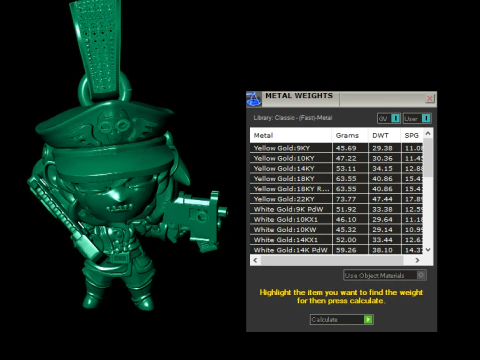Click the vertical scrollbar thumb

[x=428, y=158]
